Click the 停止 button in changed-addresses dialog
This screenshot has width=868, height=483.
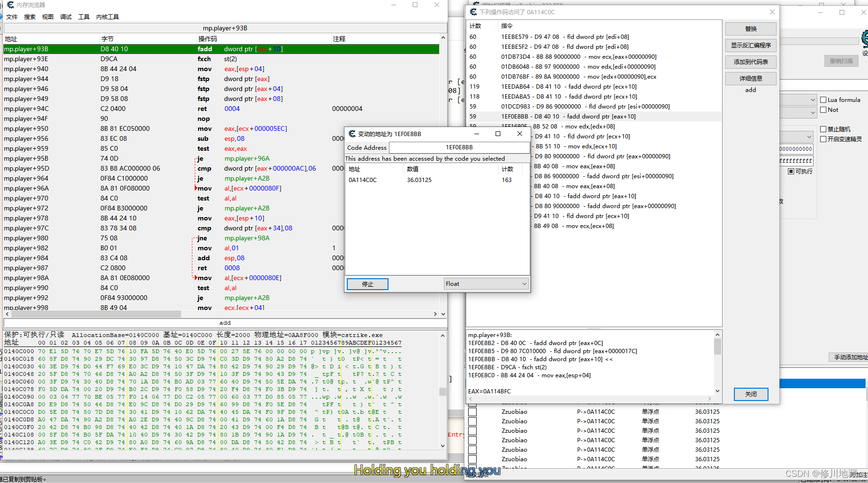(x=368, y=284)
